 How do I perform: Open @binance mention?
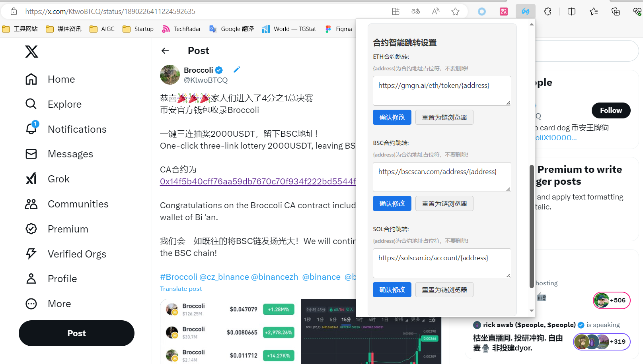tap(321, 277)
